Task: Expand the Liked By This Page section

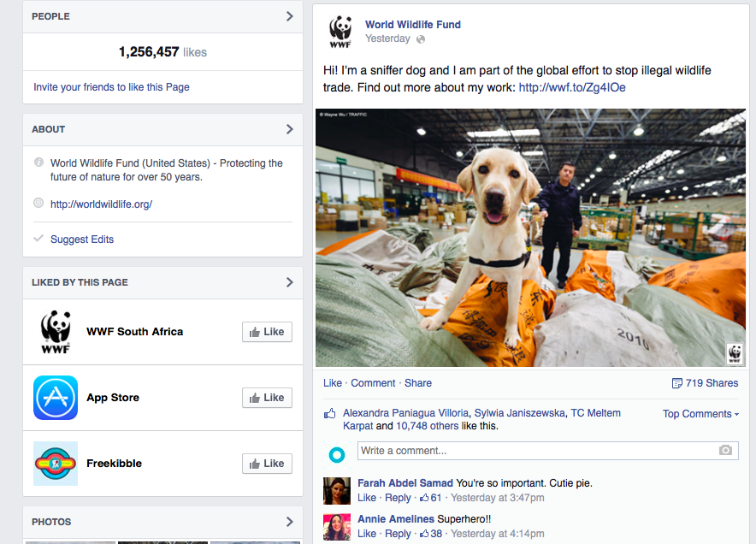Action: coord(163,282)
